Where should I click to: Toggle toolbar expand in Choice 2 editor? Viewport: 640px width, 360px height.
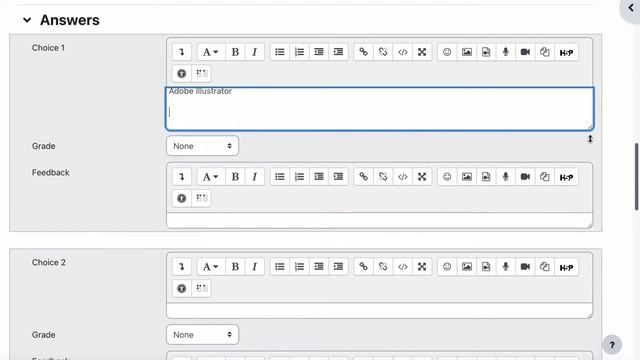coord(182,267)
